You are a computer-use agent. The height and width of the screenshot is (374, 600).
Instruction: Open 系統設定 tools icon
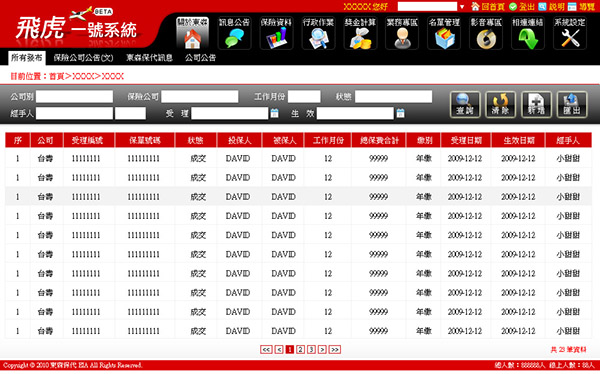[570, 33]
